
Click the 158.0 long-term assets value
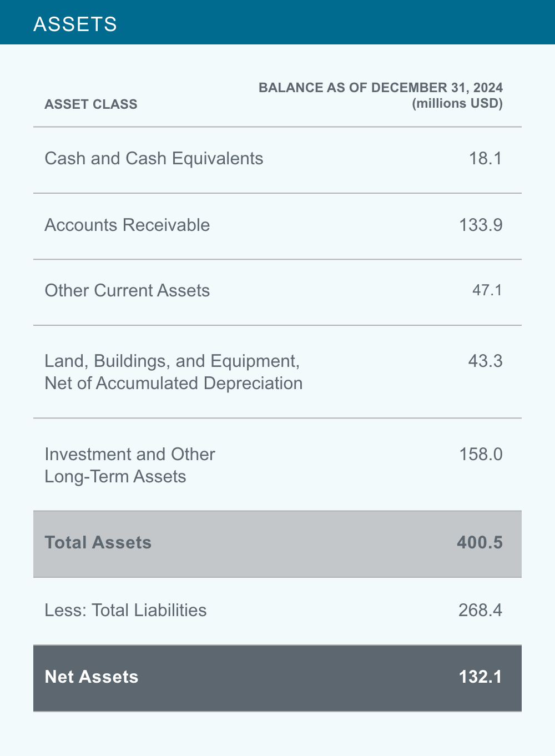coord(481,455)
